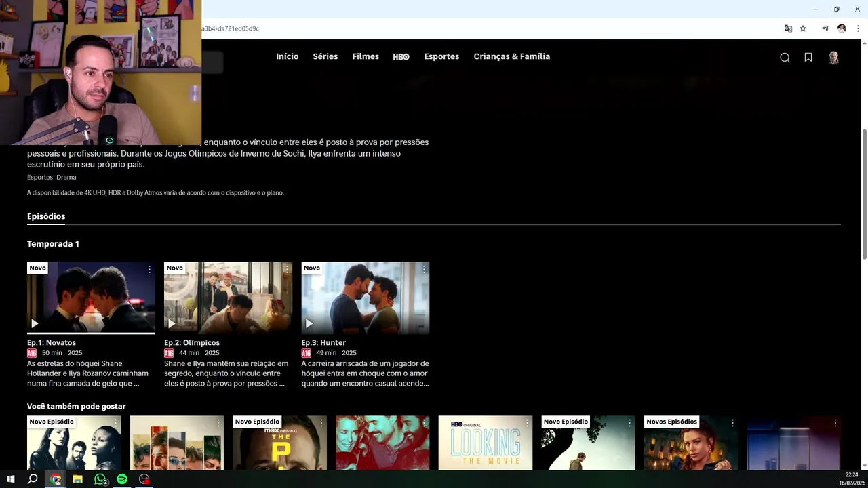Click the A16 rating badge of Ep.2
Viewport: 868px width, 488px height.
pyautogui.click(x=169, y=353)
